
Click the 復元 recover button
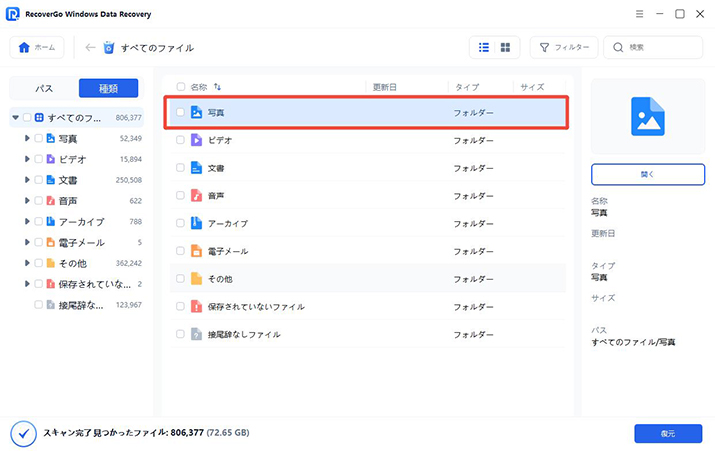(x=668, y=434)
